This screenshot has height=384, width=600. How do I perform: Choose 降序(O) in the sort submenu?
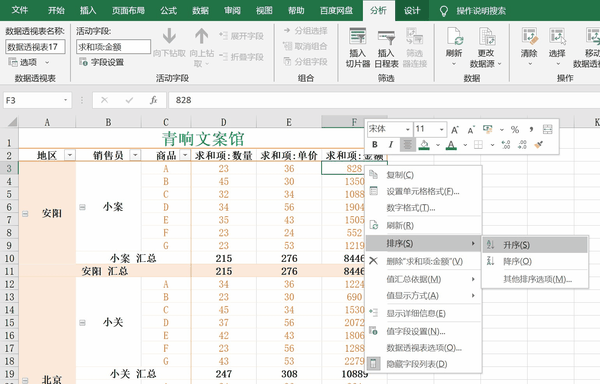(x=535, y=262)
